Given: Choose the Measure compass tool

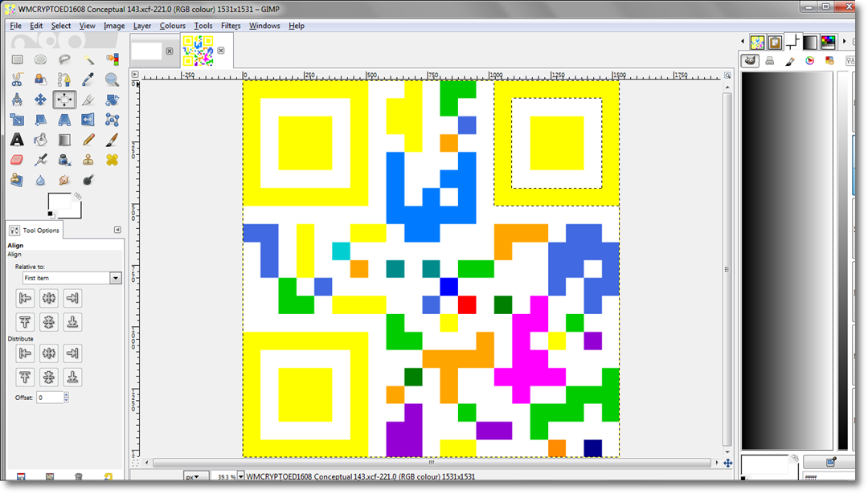Looking at the screenshot, I should pos(17,100).
